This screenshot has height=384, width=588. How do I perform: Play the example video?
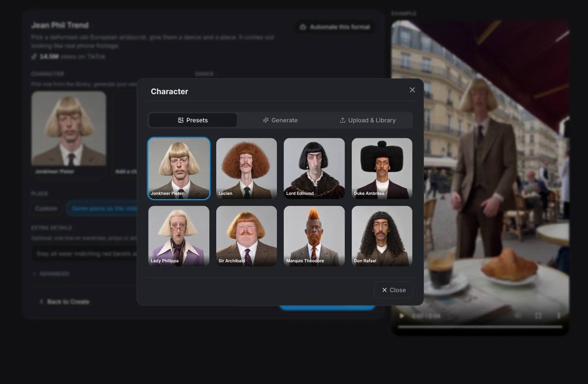[402, 316]
